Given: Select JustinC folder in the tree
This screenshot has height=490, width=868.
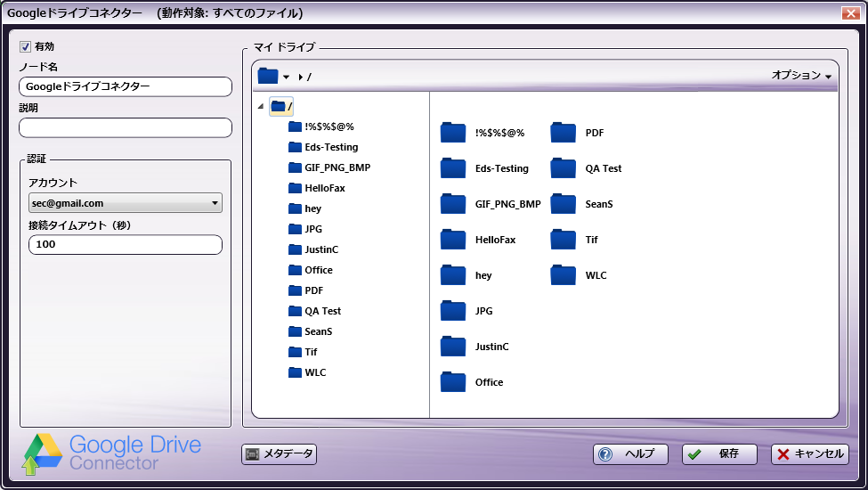Looking at the screenshot, I should 313,249.
